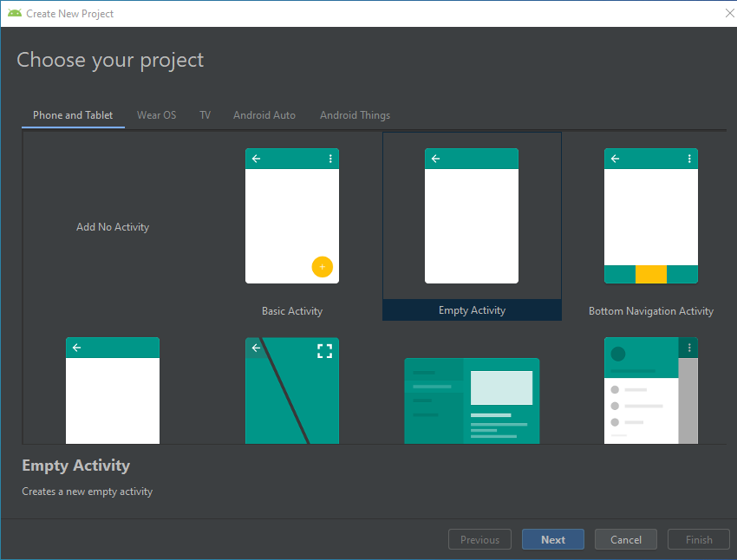
Task: Click the Next button
Action: (553, 539)
